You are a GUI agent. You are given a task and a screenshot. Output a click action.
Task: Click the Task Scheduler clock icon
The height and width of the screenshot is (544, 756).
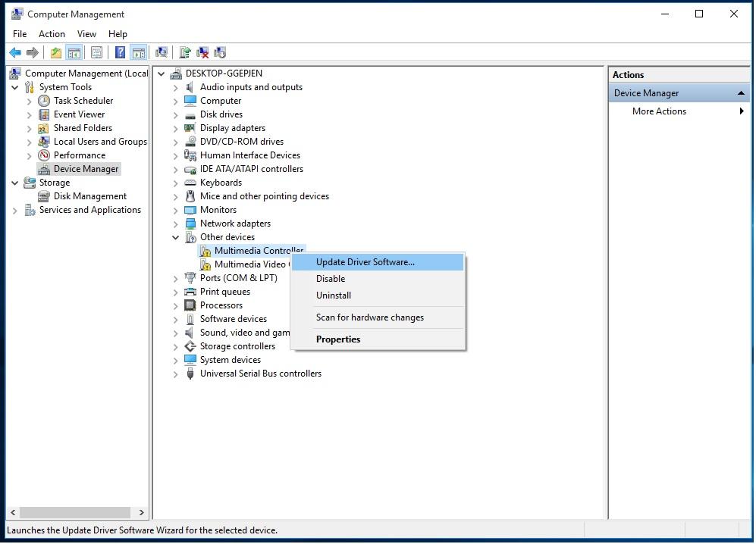(44, 101)
